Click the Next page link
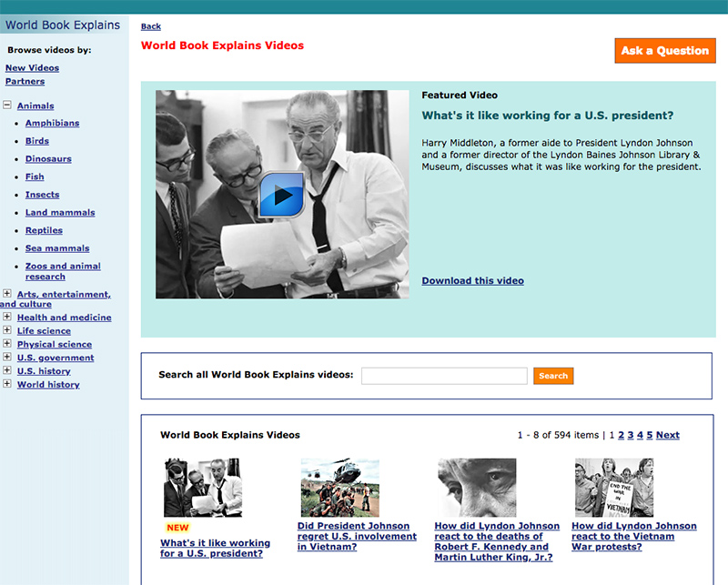 668,435
